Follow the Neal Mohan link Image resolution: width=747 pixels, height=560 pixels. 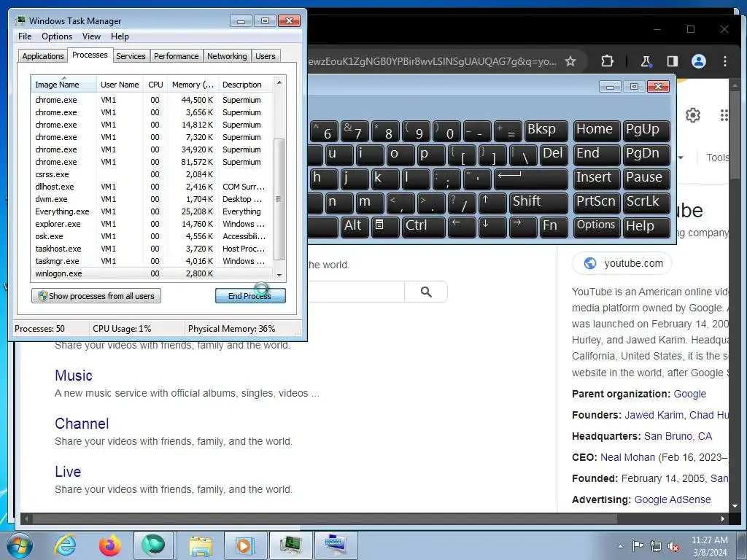pyautogui.click(x=627, y=458)
